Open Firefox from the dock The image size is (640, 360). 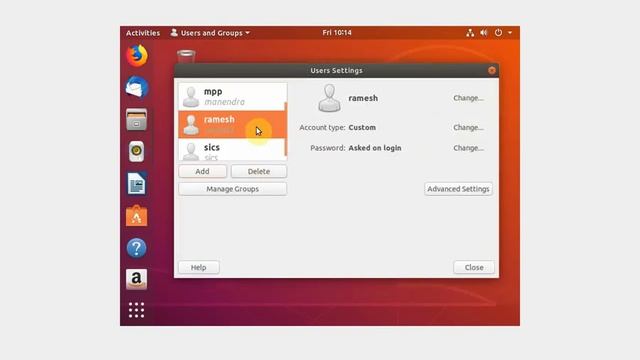(x=137, y=56)
